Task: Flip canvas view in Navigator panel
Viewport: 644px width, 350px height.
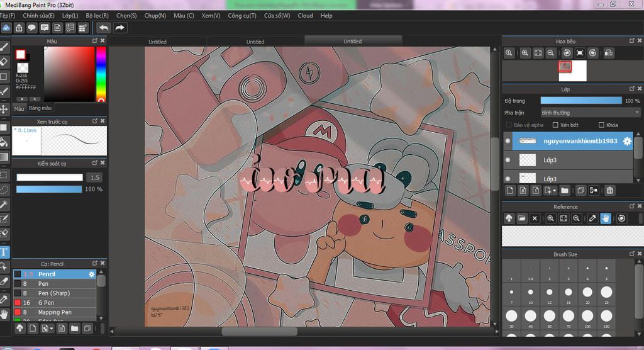Action: pyautogui.click(x=609, y=53)
